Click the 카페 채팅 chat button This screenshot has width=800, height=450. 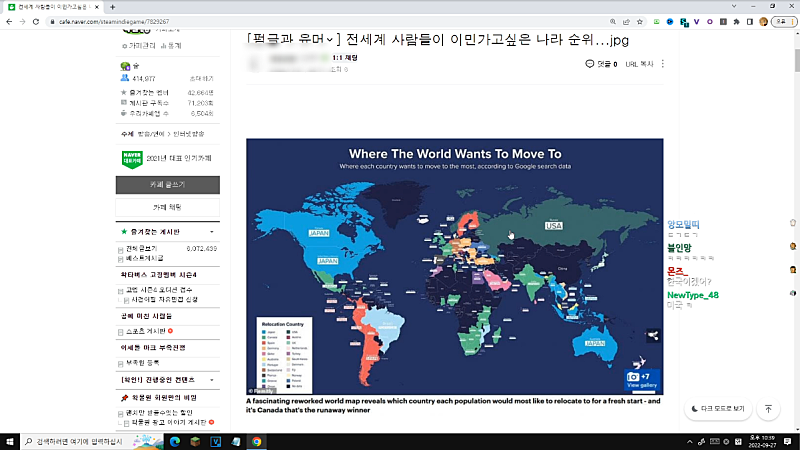[167, 207]
